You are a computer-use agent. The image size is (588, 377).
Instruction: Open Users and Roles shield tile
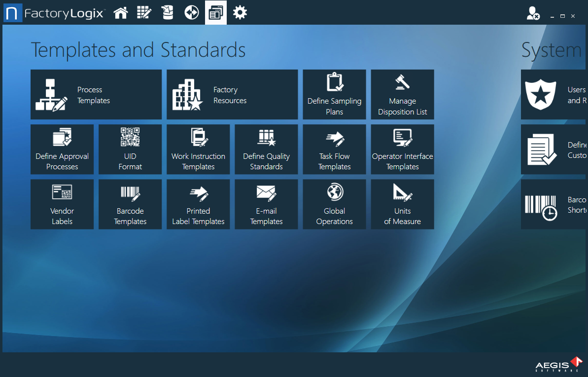(554, 95)
